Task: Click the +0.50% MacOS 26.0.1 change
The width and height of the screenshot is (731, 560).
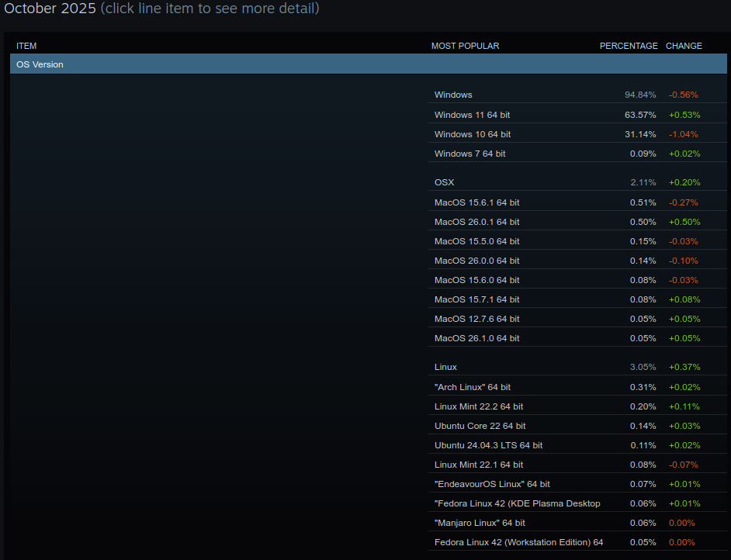Action: tap(684, 222)
